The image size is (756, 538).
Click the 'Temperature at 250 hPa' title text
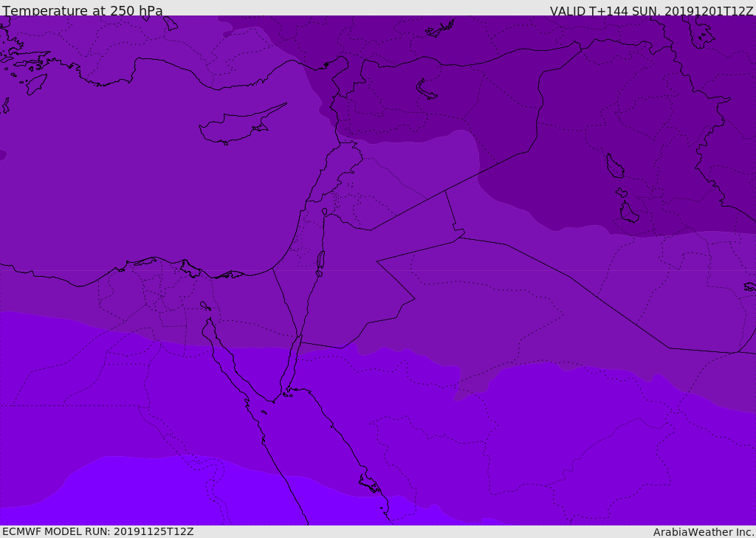click(x=83, y=10)
